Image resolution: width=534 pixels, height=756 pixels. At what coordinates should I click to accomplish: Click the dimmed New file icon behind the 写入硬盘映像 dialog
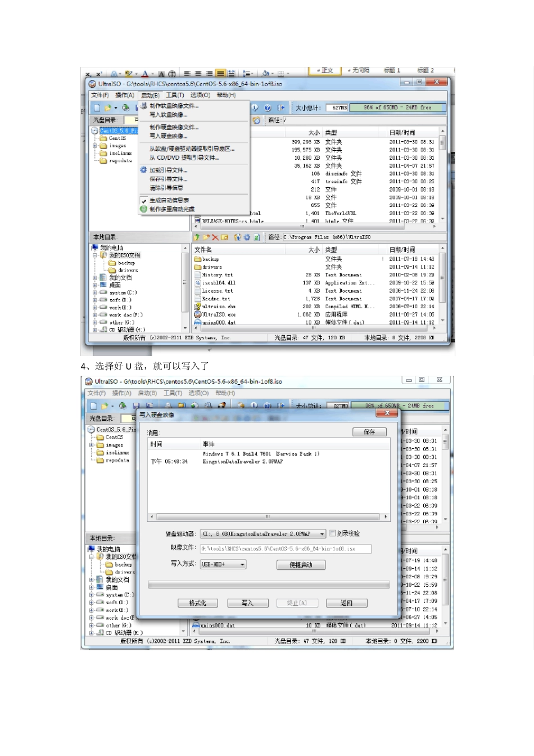coord(93,406)
